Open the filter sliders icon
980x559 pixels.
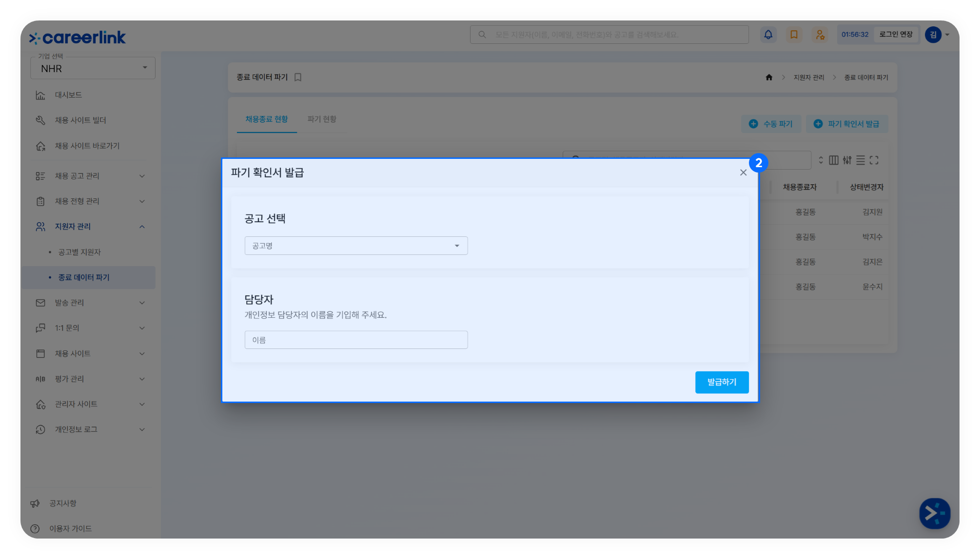click(847, 160)
